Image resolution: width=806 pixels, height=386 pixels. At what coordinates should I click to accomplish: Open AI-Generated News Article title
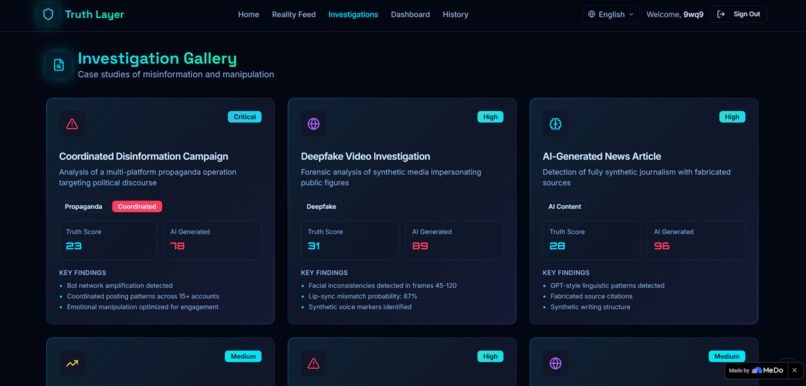coord(602,156)
